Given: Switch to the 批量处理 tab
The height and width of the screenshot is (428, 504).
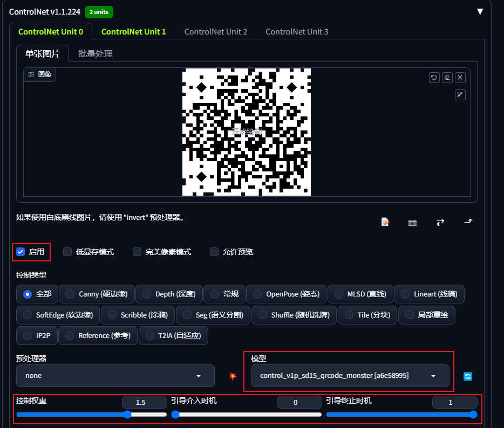Looking at the screenshot, I should point(96,53).
